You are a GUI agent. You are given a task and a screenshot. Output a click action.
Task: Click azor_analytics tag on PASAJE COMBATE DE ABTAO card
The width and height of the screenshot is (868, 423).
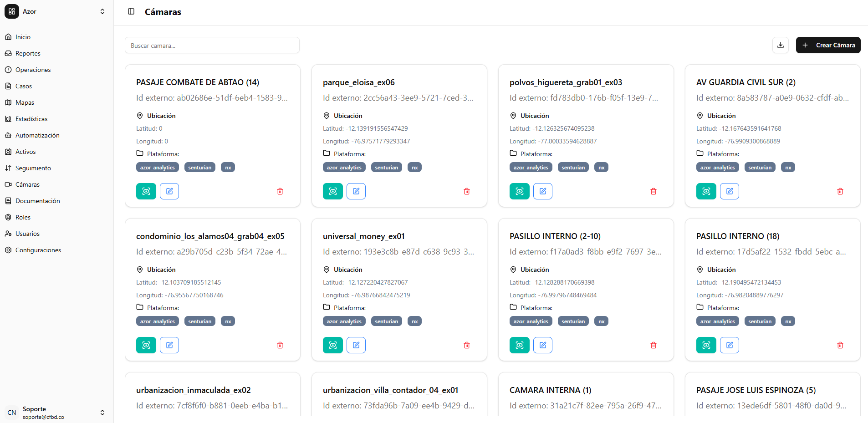pos(158,168)
